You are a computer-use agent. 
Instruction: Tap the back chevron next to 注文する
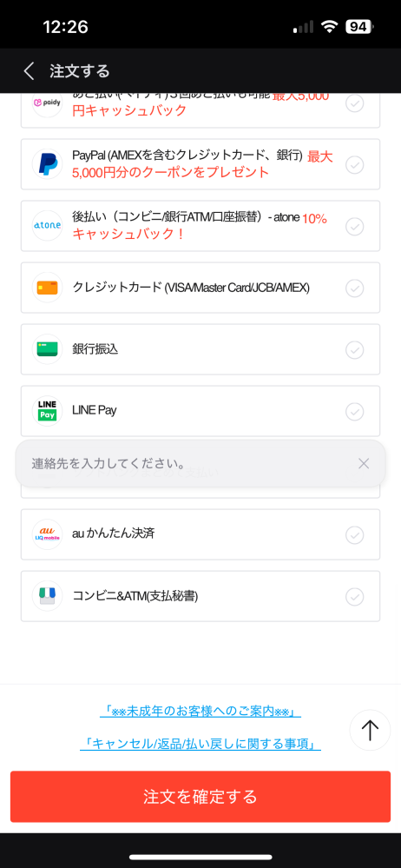30,71
